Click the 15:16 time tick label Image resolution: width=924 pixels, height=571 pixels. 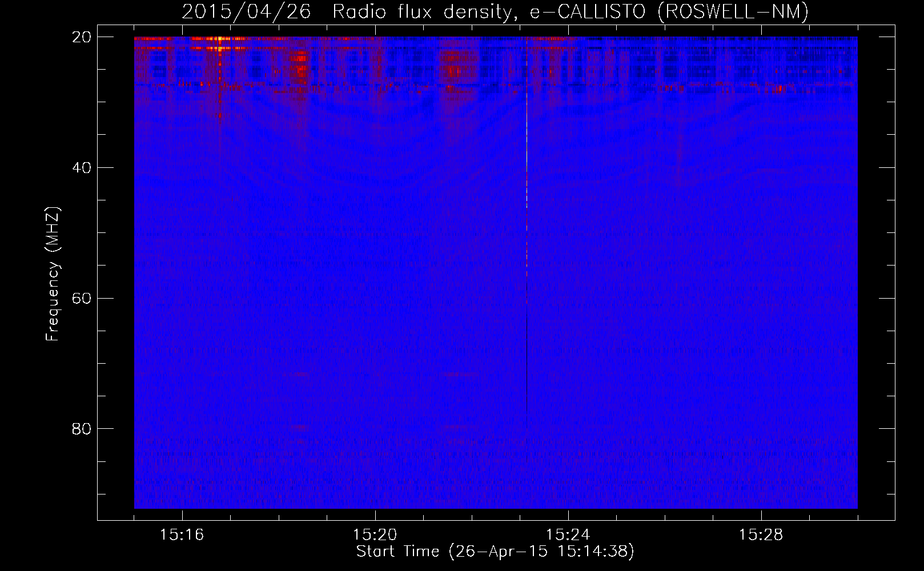pos(182,534)
